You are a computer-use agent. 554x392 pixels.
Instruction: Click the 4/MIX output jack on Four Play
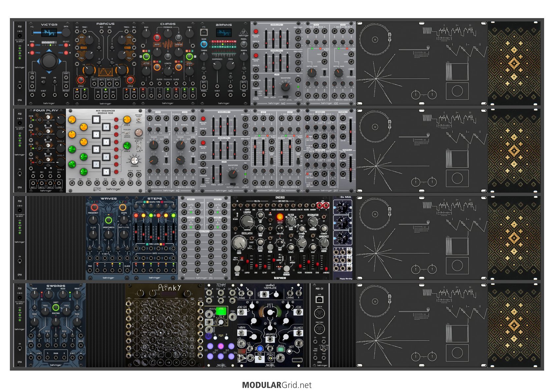pyautogui.click(x=59, y=183)
